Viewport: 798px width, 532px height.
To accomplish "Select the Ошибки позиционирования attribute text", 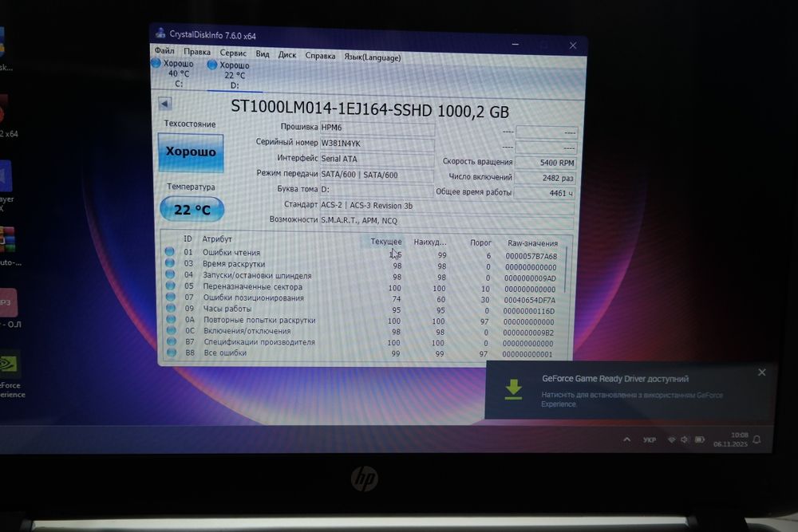I will pyautogui.click(x=254, y=298).
